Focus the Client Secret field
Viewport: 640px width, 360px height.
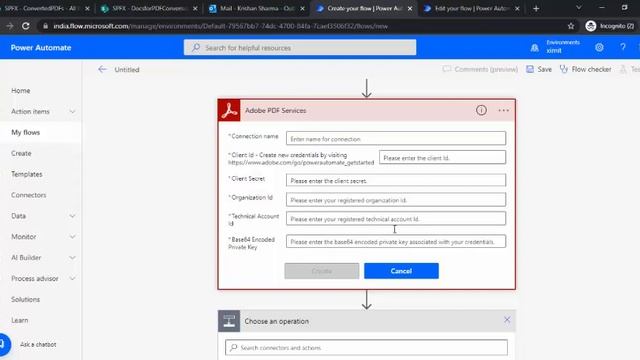pyautogui.click(x=396, y=180)
